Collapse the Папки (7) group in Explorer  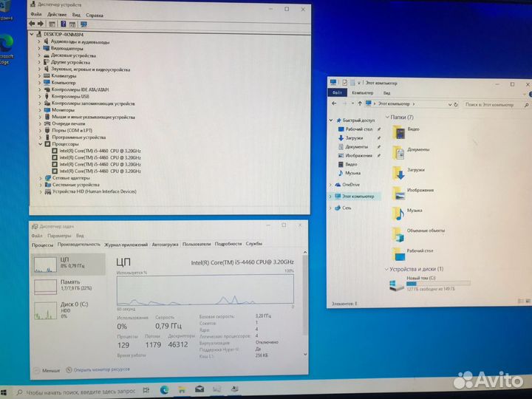pos(387,117)
